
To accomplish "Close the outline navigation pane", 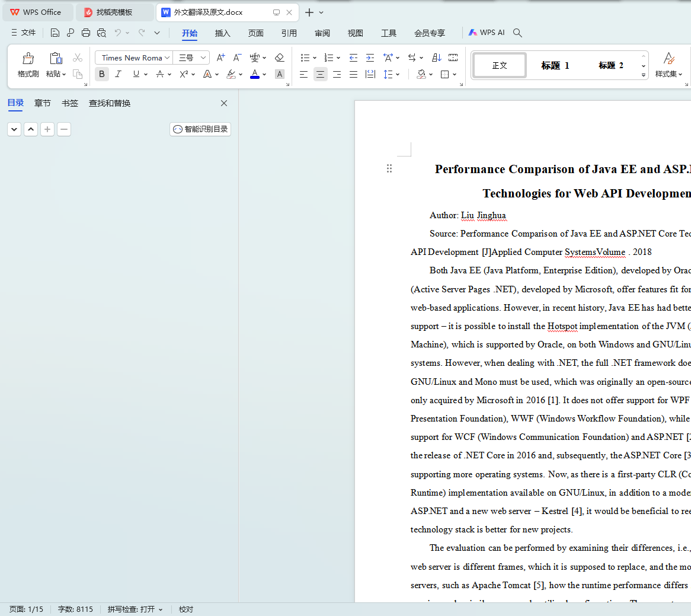I will [x=224, y=103].
